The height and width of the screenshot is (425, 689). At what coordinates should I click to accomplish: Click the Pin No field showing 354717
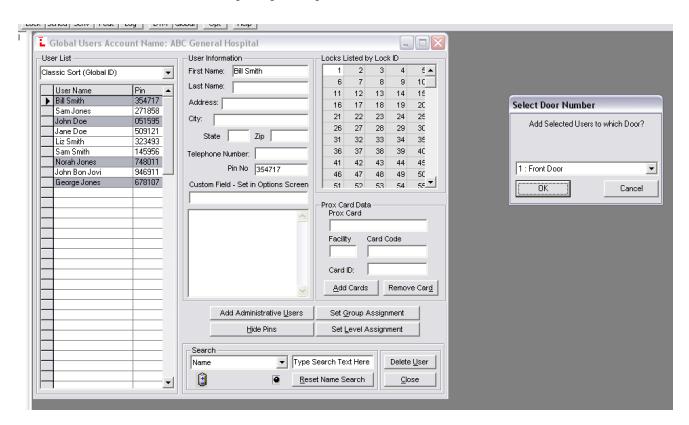[x=282, y=169]
